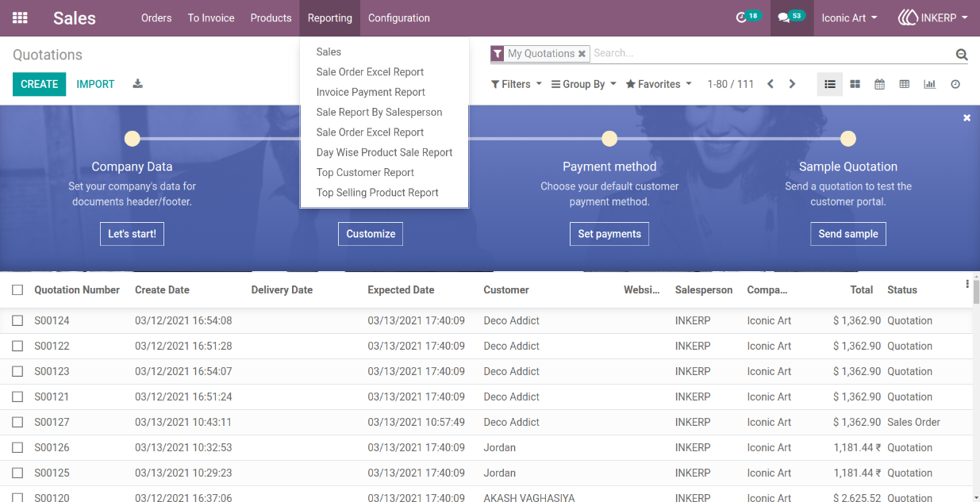Open optional columns menu in table header
Screen dimensions: 980x502
[967, 284]
